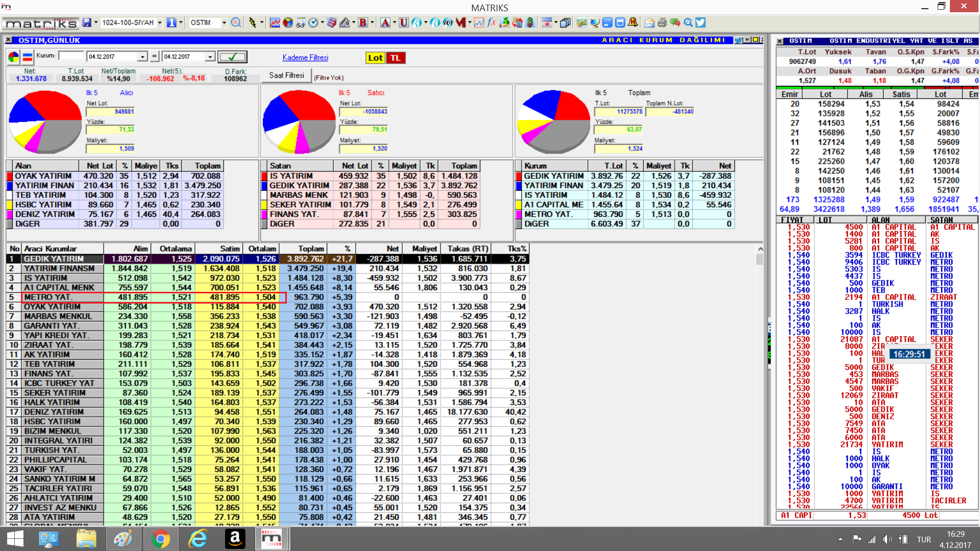Open dropdown arrow next to A icon
The image size is (980, 551).
tap(395, 22)
